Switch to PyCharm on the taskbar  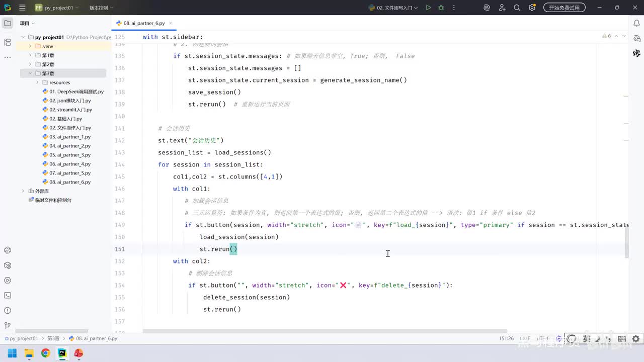tap(62, 353)
